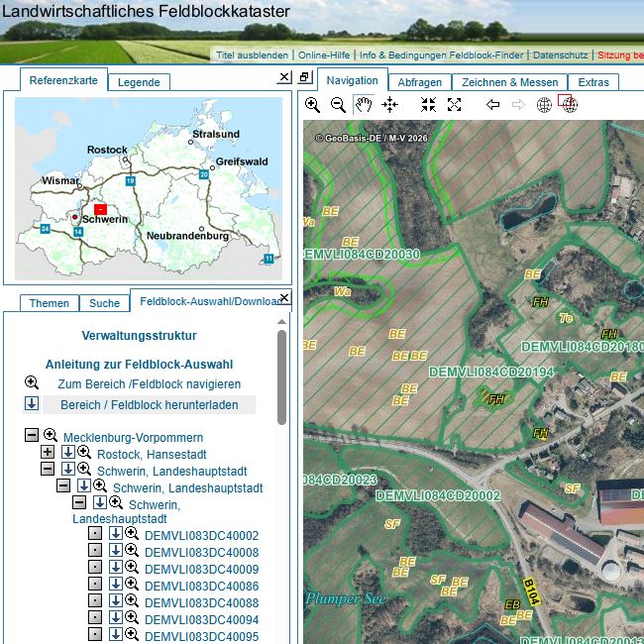The width and height of the screenshot is (644, 644).
Task: Zoom to Rostock, Hansestadt area
Action: (84, 452)
